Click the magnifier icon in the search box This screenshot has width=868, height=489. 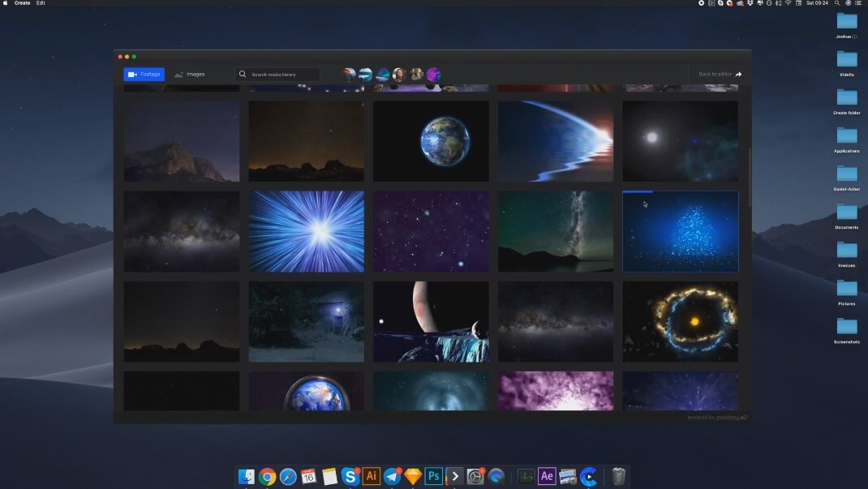[x=243, y=74]
